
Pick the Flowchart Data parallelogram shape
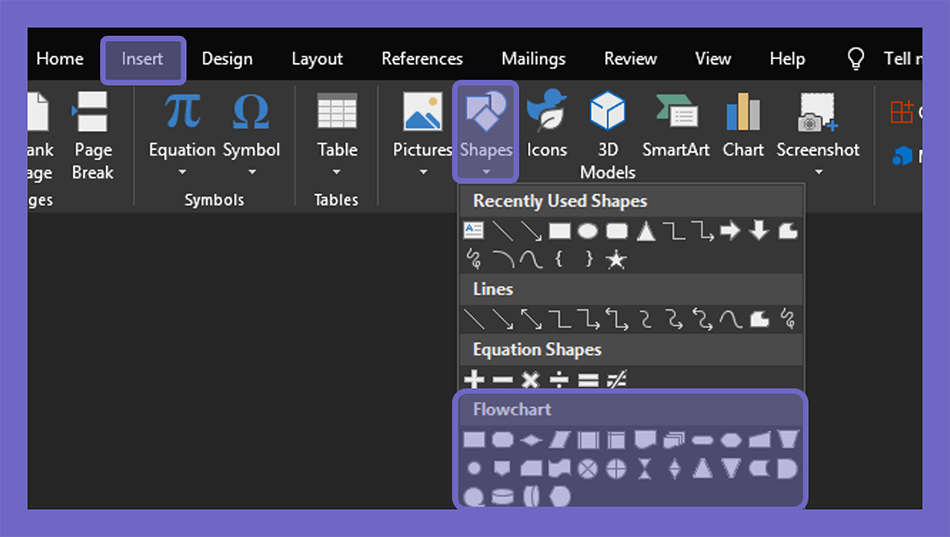(559, 439)
